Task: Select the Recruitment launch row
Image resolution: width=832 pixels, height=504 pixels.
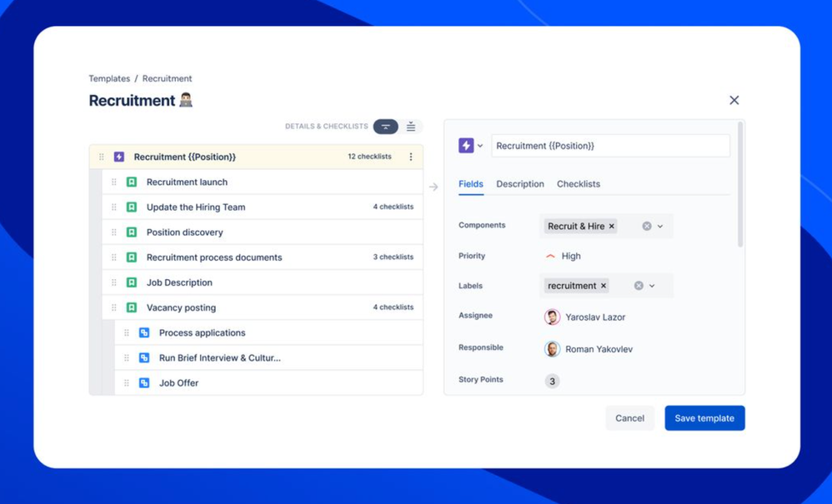Action: coord(263,182)
